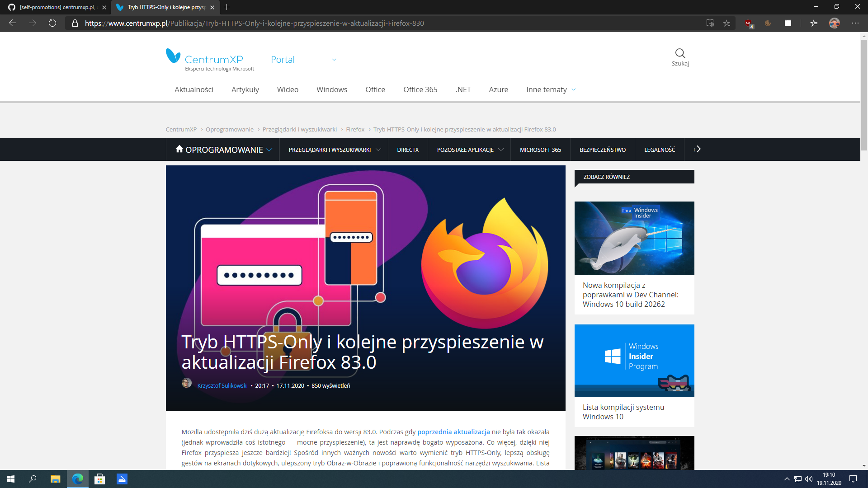
Task: Add this page to favorites
Action: [726, 23]
